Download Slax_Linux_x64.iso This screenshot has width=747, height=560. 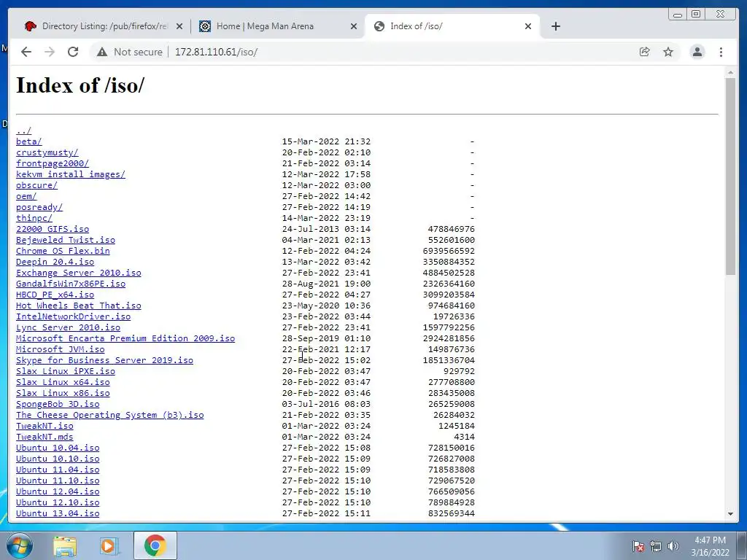(63, 382)
